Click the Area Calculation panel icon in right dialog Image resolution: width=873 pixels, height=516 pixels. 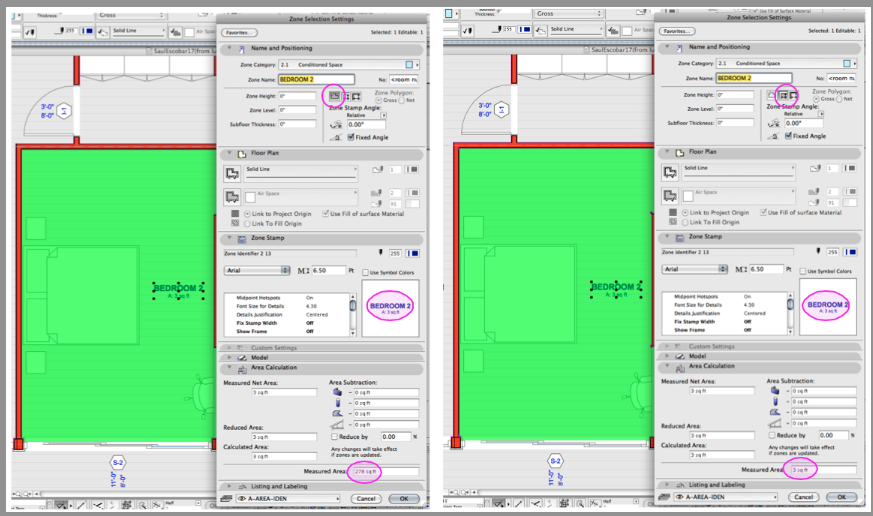coord(680,368)
